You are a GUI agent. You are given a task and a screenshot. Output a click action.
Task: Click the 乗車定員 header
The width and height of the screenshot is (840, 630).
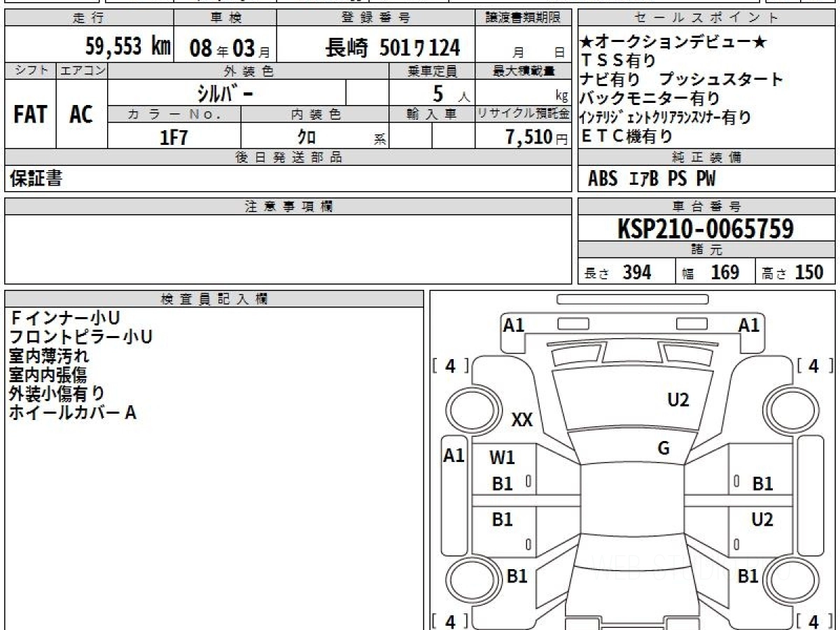click(432, 71)
